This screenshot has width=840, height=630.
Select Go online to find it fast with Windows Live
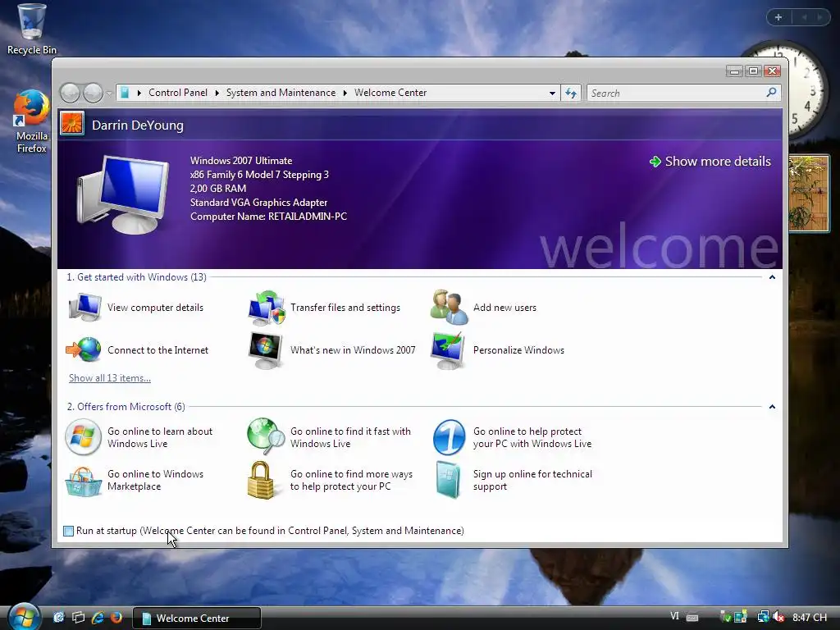pos(330,437)
